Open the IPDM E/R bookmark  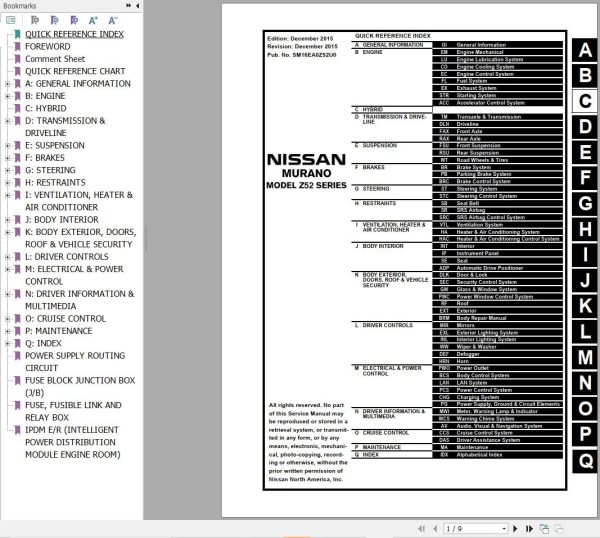click(x=72, y=442)
